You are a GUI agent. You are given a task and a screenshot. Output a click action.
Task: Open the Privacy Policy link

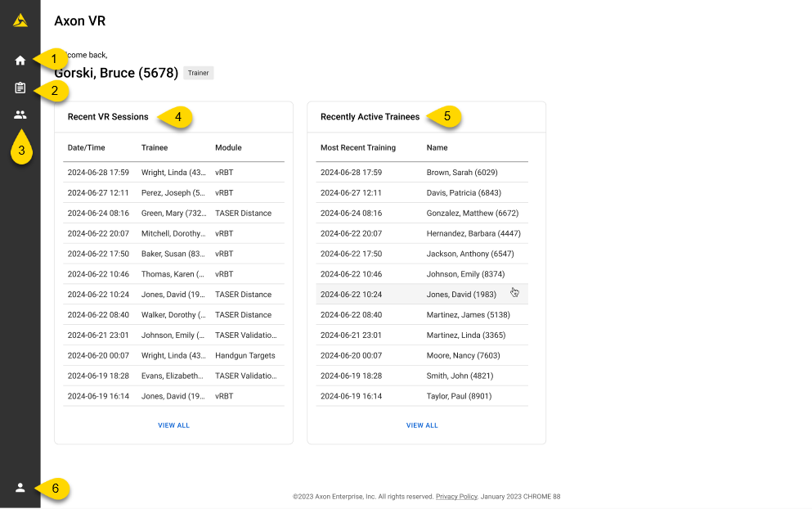pyautogui.click(x=456, y=497)
